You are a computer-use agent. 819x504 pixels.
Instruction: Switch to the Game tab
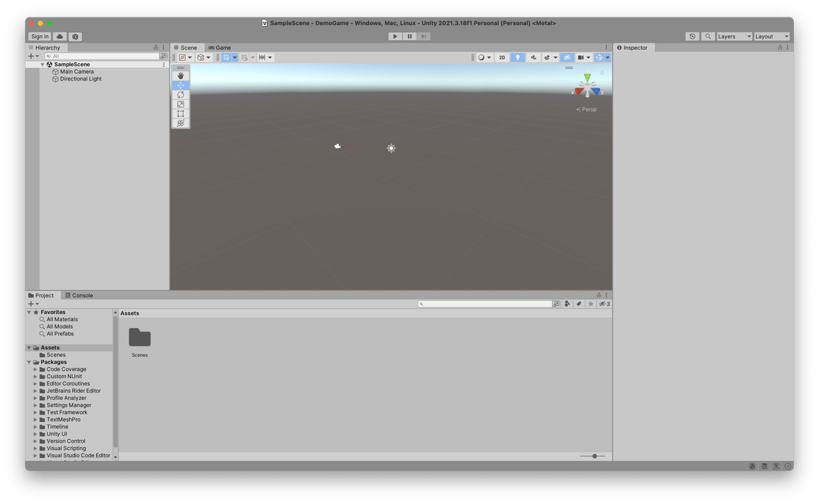click(x=219, y=47)
